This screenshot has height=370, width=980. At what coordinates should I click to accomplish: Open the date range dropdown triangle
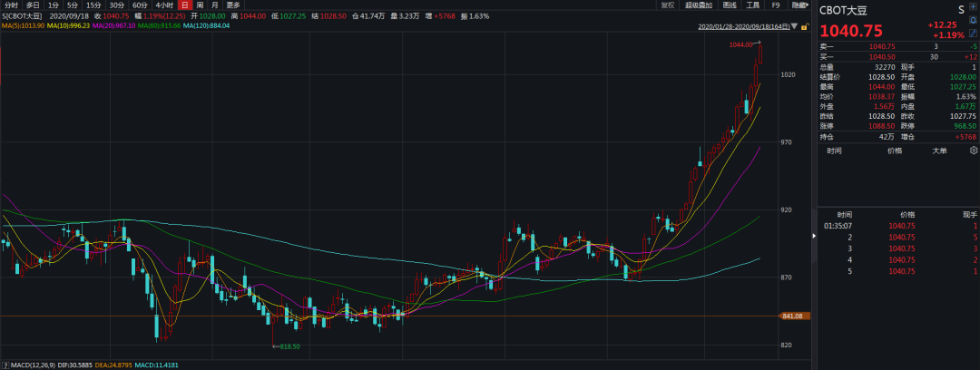coord(794,26)
